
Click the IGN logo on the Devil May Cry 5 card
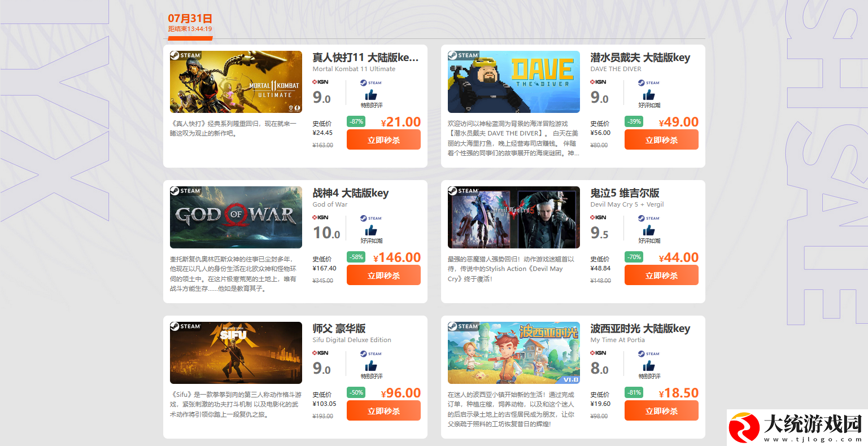(x=598, y=217)
